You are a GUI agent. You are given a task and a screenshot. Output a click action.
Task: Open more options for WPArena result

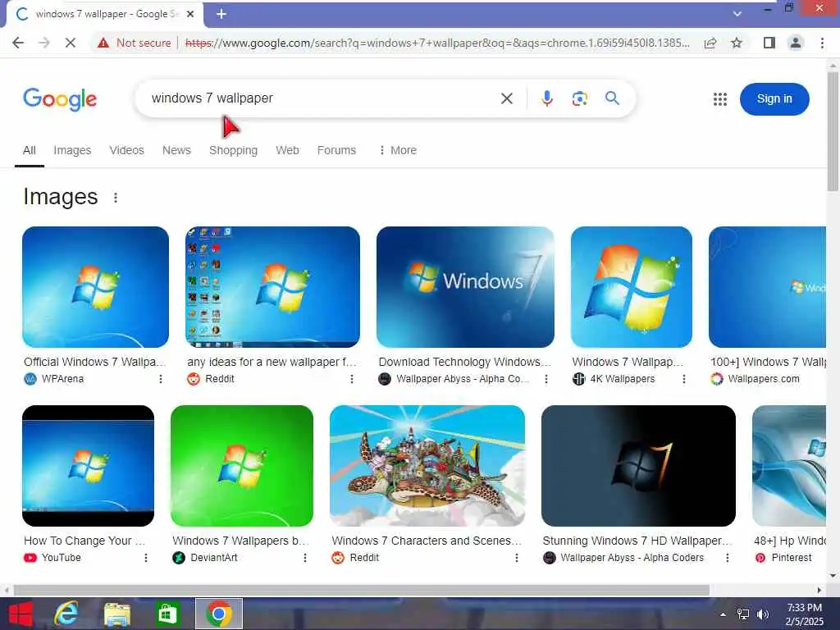[x=160, y=379]
